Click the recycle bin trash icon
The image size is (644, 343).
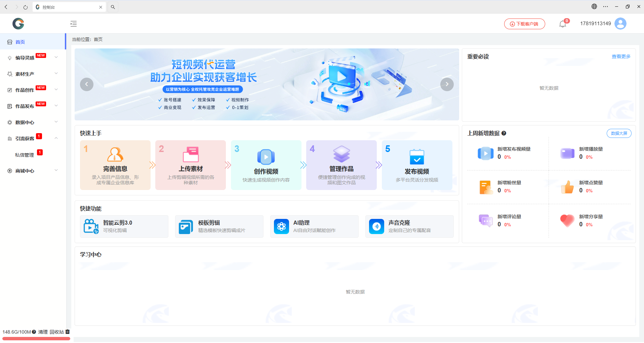coord(68,332)
